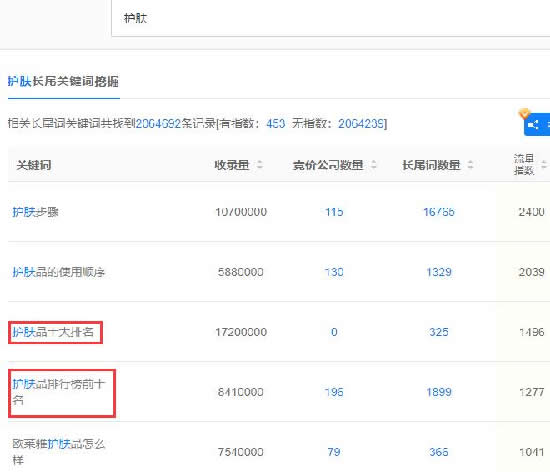Select indexed amount 7540000 cell
Screen dimensions: 550x472
pos(241,452)
